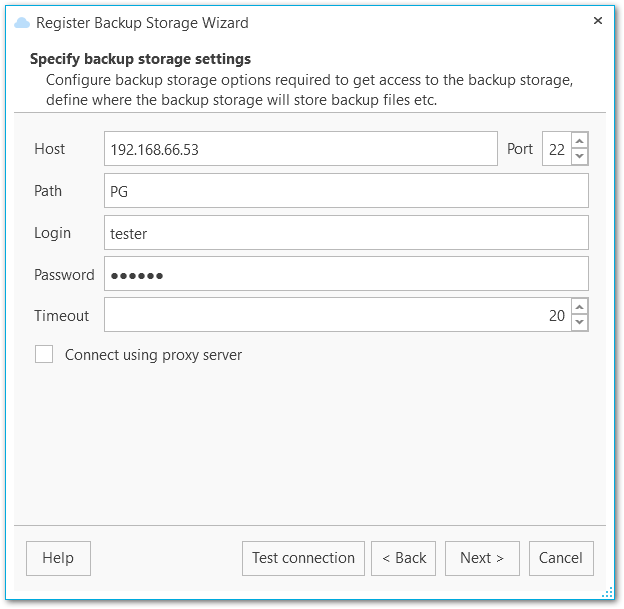Go to the previous step with Back
Viewport: 624px width, 609px height.
(x=403, y=558)
